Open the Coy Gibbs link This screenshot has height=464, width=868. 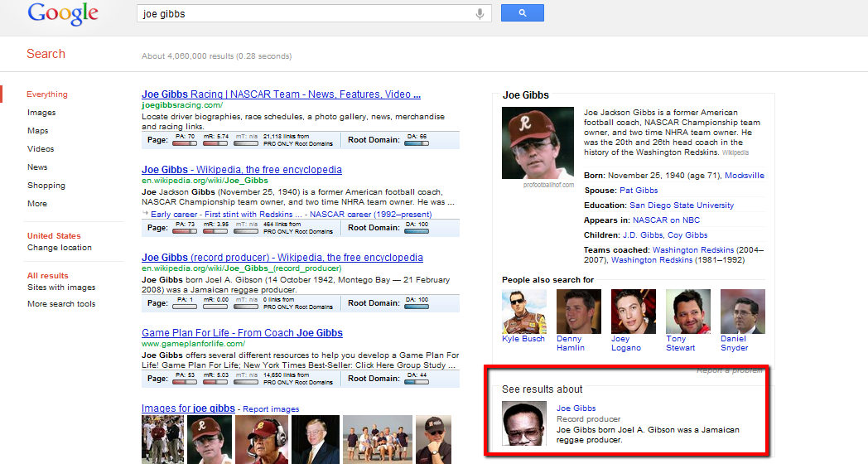(x=687, y=235)
